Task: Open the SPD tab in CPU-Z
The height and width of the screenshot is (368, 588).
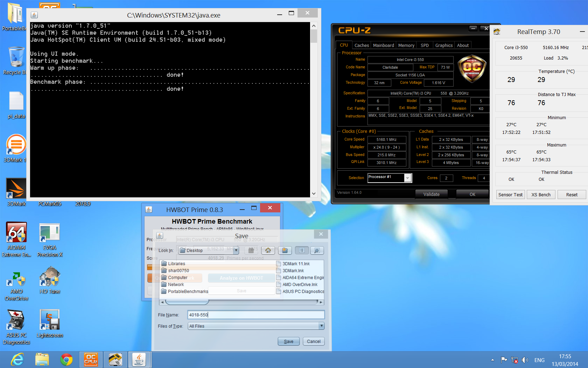Action: (425, 45)
